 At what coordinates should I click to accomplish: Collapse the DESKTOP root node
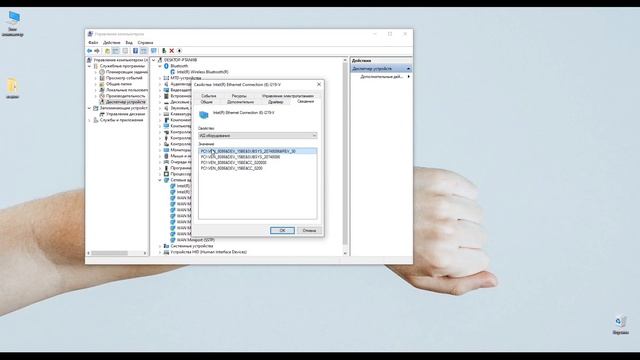pyautogui.click(x=154, y=60)
